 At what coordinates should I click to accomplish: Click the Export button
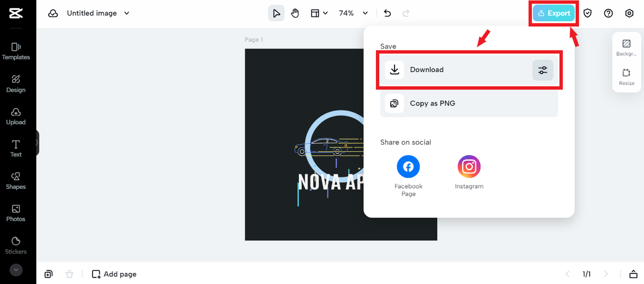click(554, 13)
